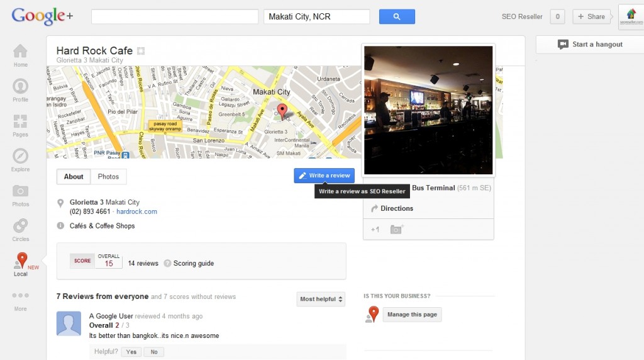This screenshot has height=360, width=644.
Task: Open the hardrock.com website link
Action: click(136, 211)
